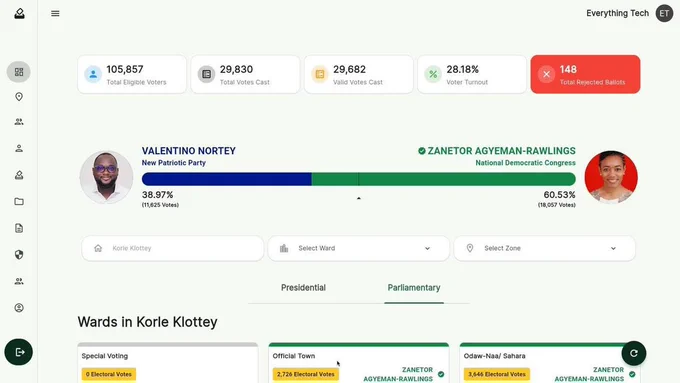Click the check icon in Official Town card

coord(441,374)
